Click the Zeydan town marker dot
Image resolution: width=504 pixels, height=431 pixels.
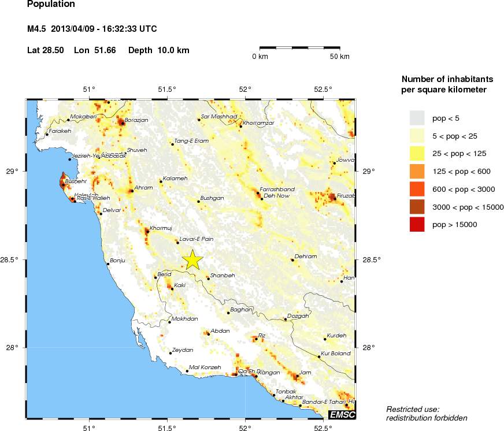[x=171, y=353]
